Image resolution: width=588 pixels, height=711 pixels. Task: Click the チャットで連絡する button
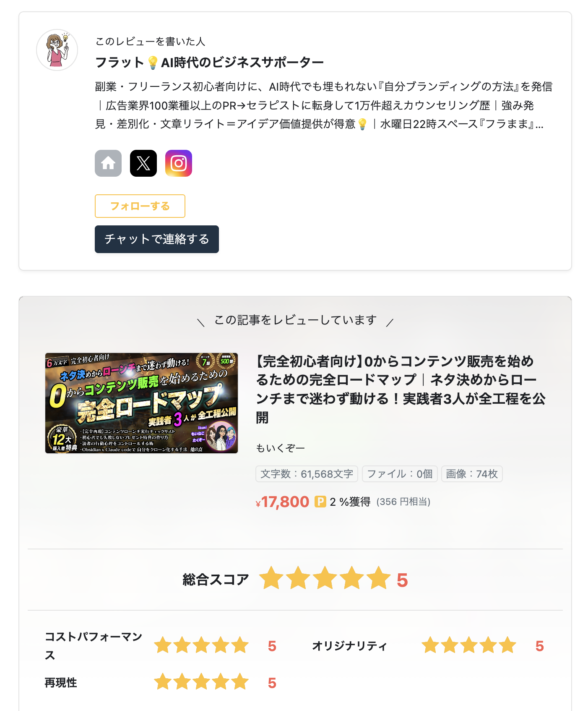pos(157,239)
